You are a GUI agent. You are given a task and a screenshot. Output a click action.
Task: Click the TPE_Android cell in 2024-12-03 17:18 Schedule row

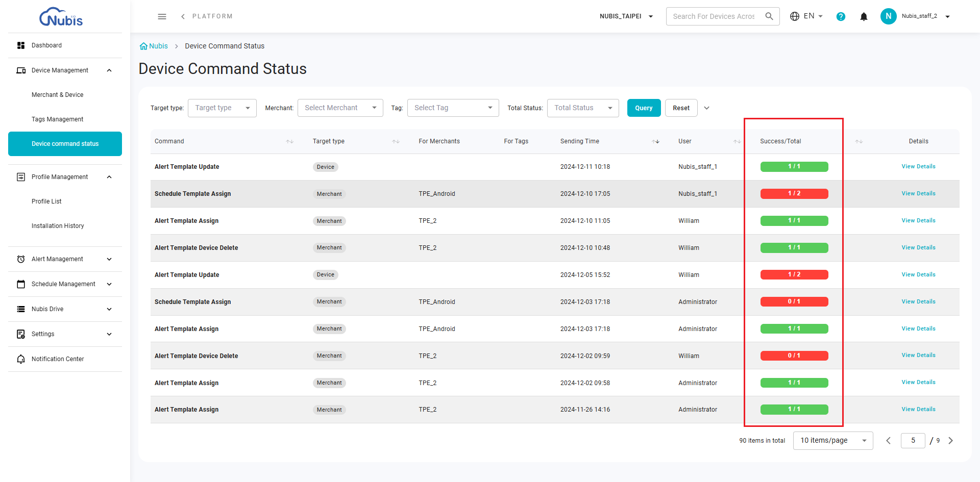[437, 302]
